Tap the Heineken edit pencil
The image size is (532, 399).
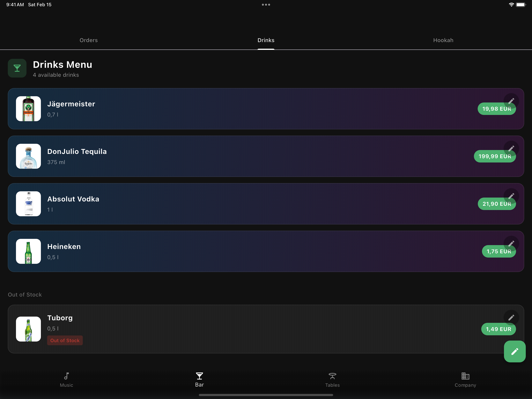pyautogui.click(x=511, y=243)
